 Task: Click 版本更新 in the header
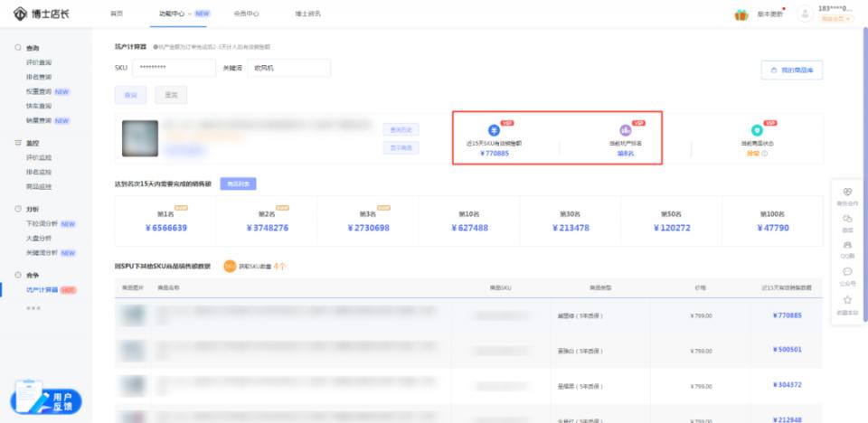tap(770, 14)
